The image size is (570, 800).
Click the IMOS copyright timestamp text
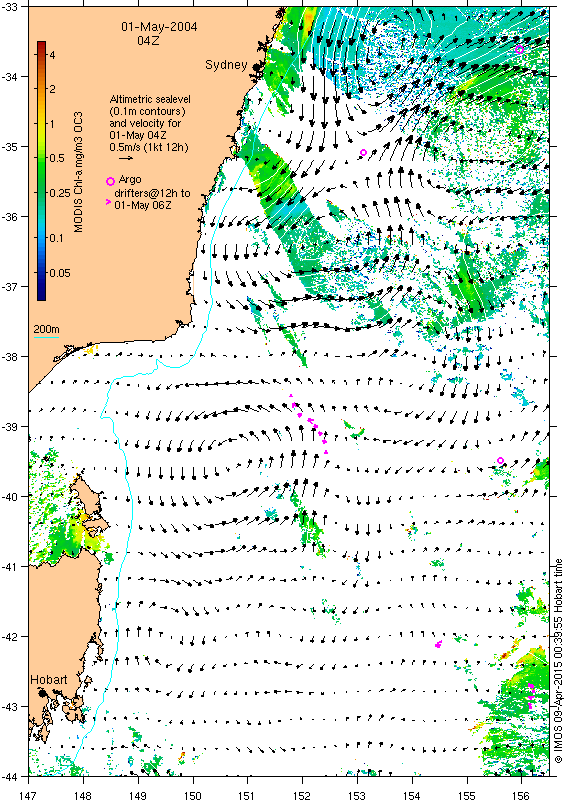pos(558,661)
